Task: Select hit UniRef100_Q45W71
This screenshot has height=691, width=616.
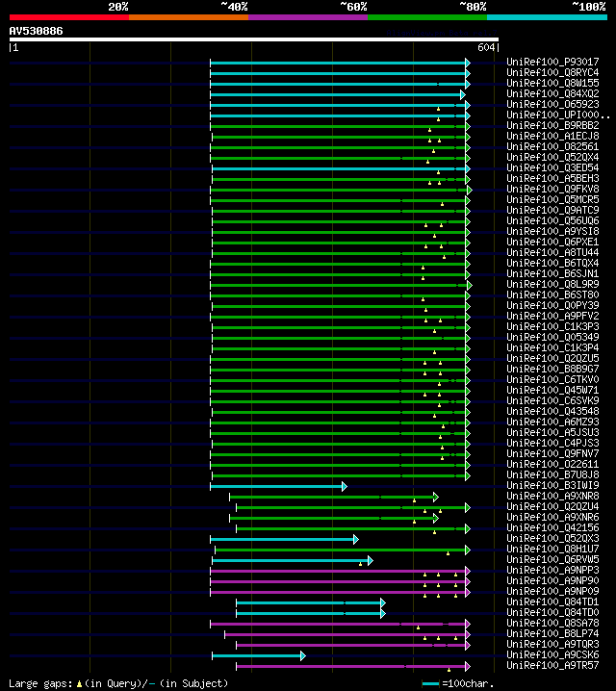Action: click(x=552, y=390)
